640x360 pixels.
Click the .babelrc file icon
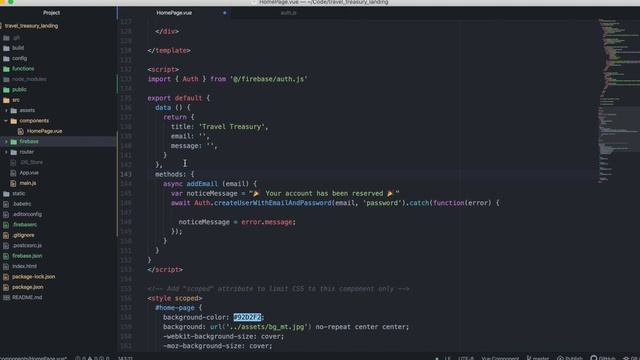coord(6,204)
